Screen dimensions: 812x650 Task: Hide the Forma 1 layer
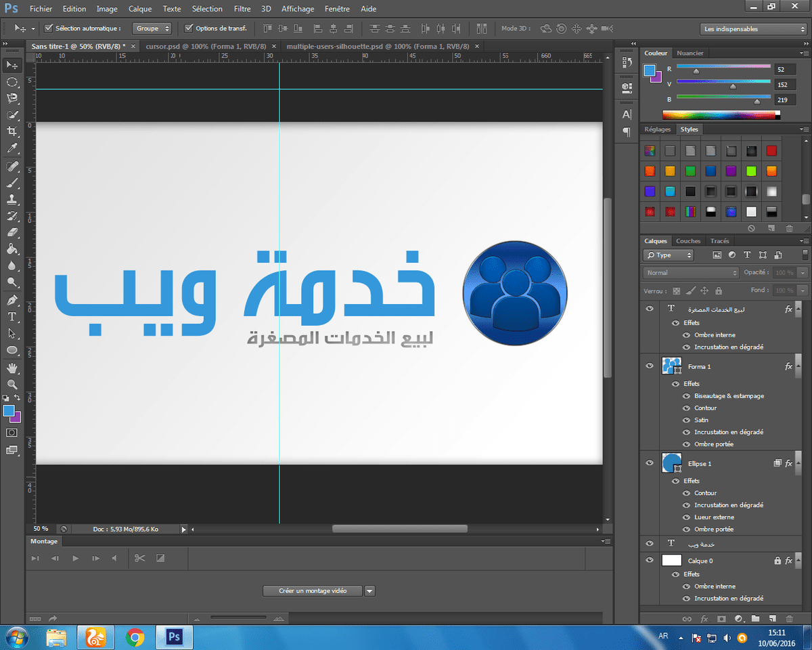650,366
